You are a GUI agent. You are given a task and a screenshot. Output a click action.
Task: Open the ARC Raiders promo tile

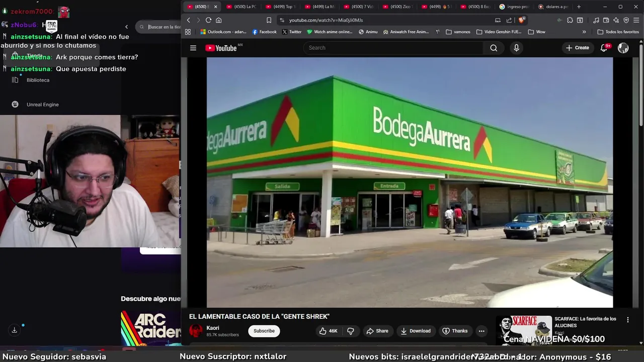coord(150,328)
